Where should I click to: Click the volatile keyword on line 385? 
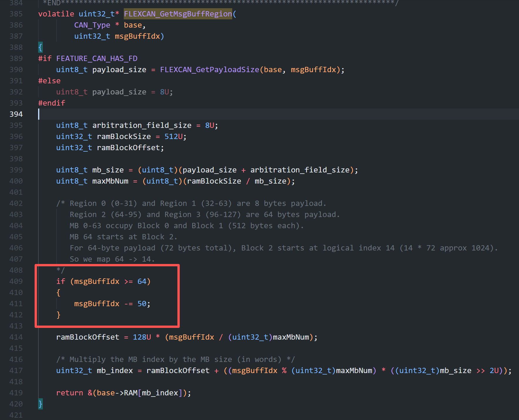(56, 14)
